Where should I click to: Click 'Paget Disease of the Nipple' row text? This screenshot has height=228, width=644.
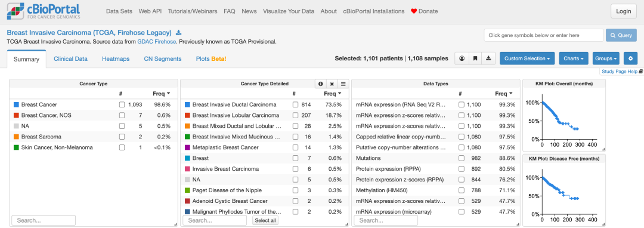point(227,190)
